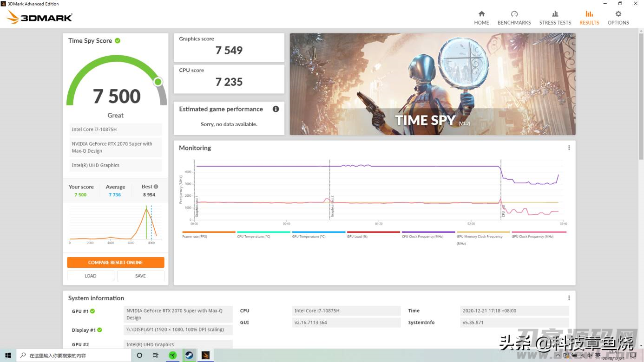Open the Steam app in taskbar

point(189,356)
